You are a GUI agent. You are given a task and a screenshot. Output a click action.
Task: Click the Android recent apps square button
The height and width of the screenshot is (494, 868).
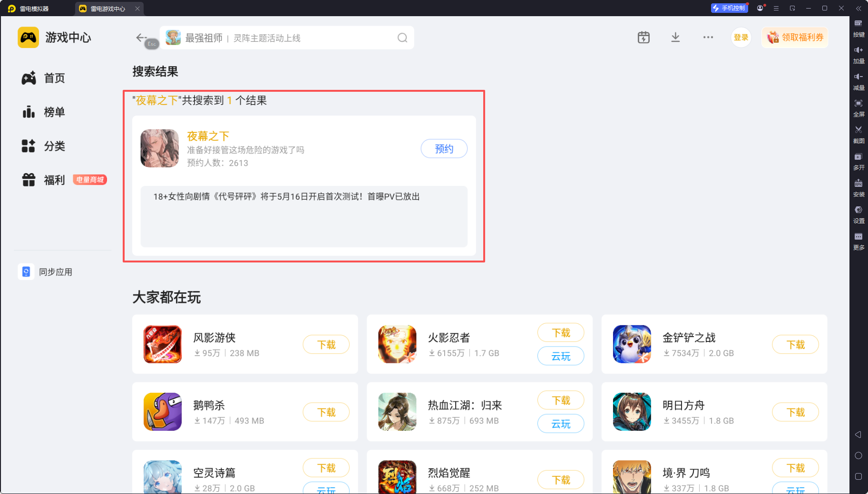pyautogui.click(x=858, y=476)
